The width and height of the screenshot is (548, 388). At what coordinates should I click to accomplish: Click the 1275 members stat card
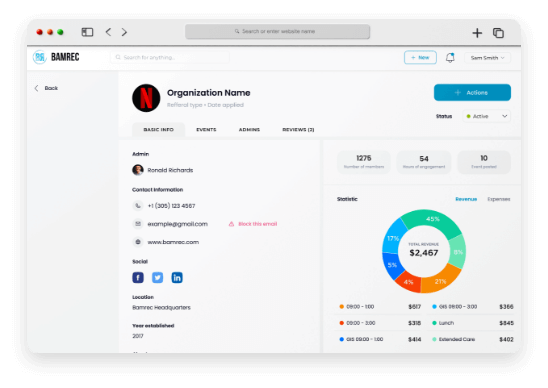[x=364, y=162]
